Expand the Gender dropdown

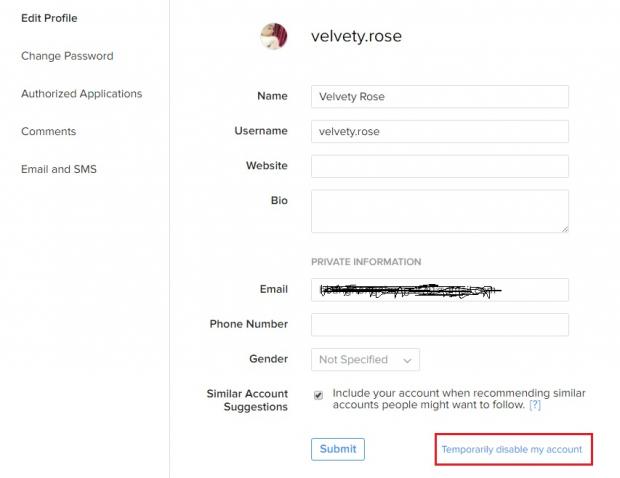point(365,359)
